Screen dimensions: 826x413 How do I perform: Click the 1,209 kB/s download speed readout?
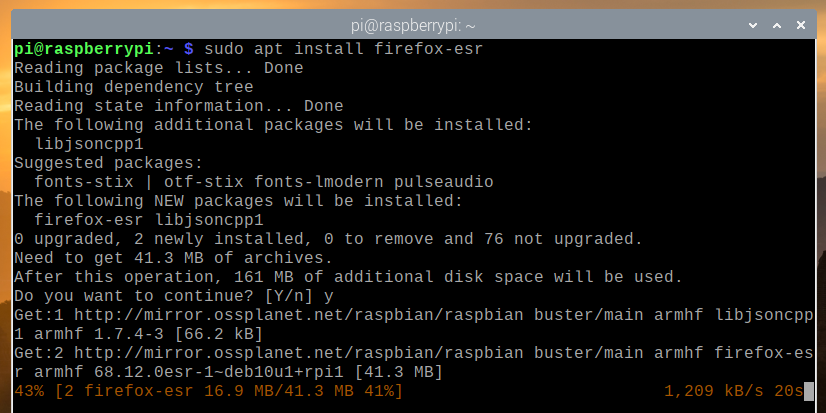(x=712, y=390)
